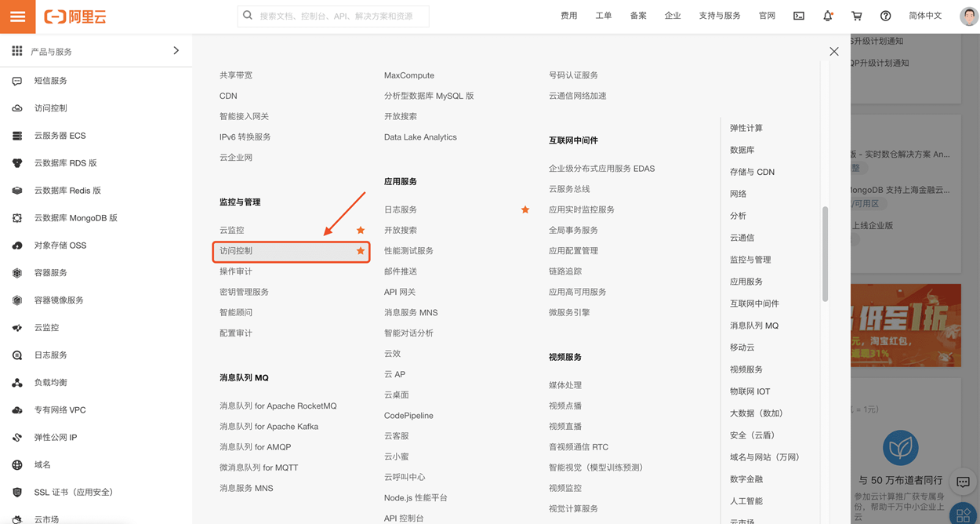Jump to 存储与 CDN category
Image resolution: width=980 pixels, height=524 pixels.
pyautogui.click(x=752, y=172)
